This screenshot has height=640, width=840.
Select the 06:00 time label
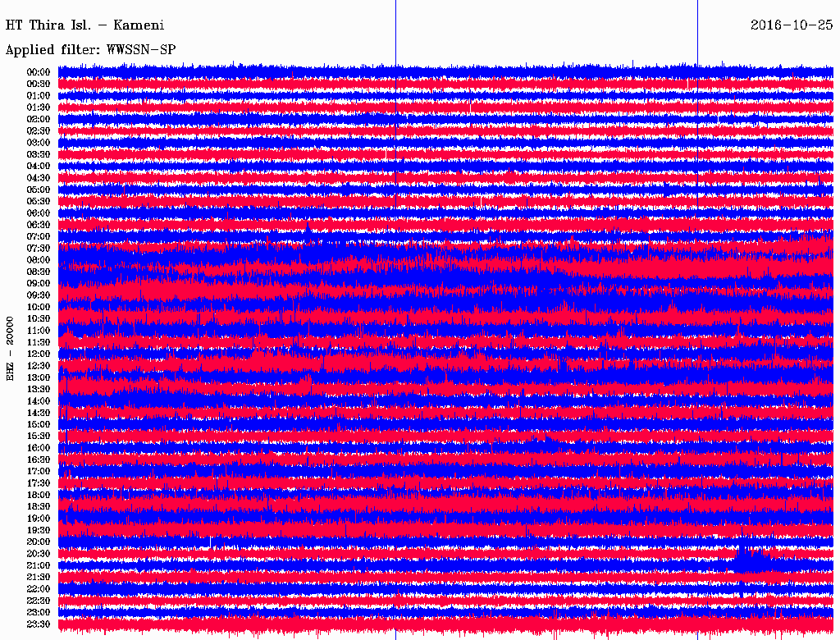pyautogui.click(x=39, y=213)
